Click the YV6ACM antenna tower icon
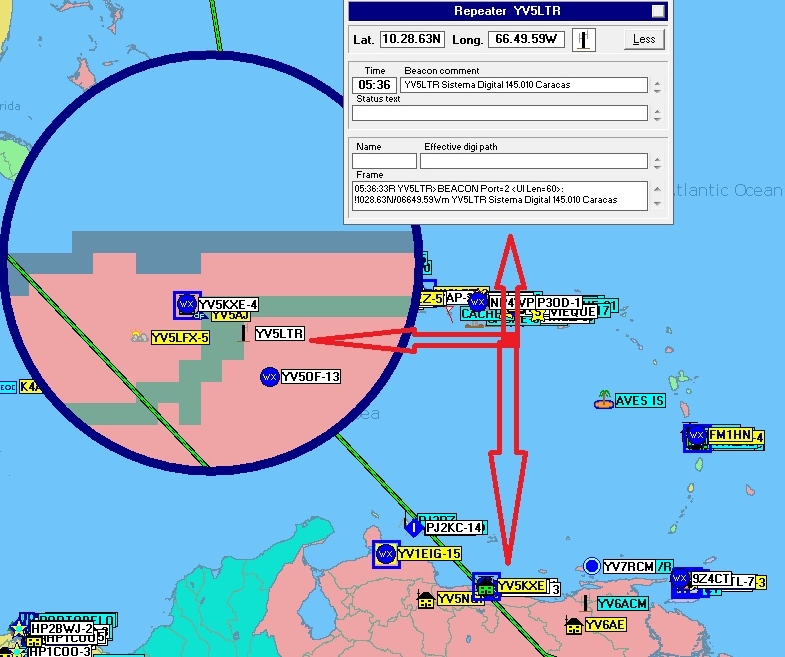 (586, 603)
